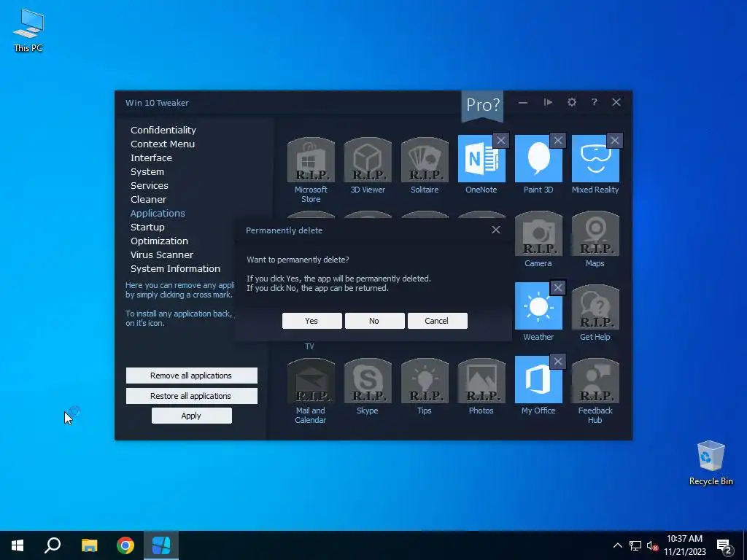Go to the Services section

point(149,185)
